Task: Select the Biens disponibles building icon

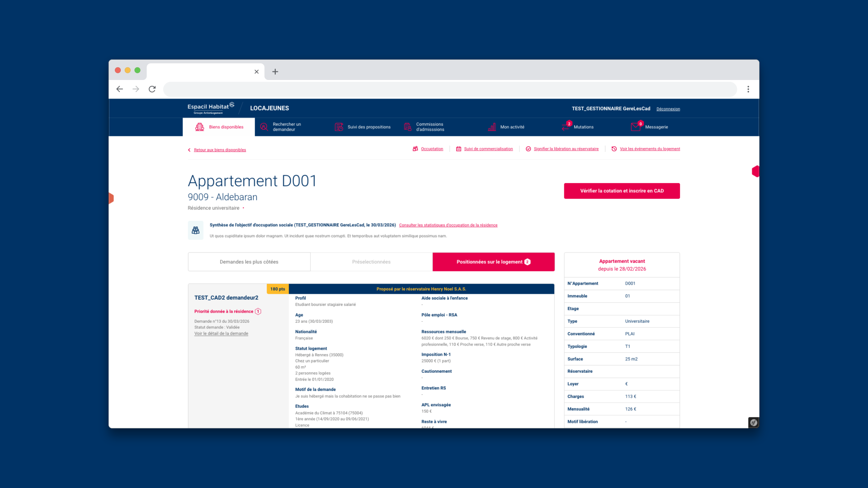Action: pos(200,127)
